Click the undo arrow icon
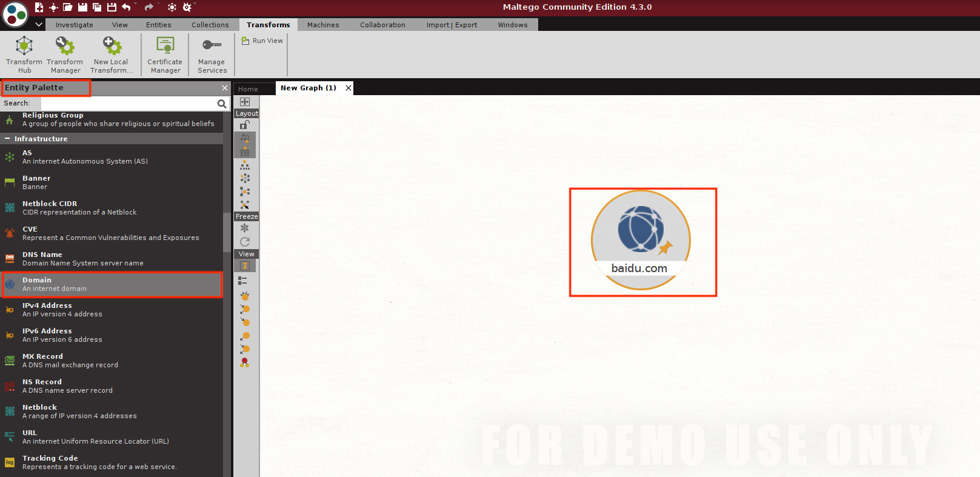 pyautogui.click(x=126, y=7)
